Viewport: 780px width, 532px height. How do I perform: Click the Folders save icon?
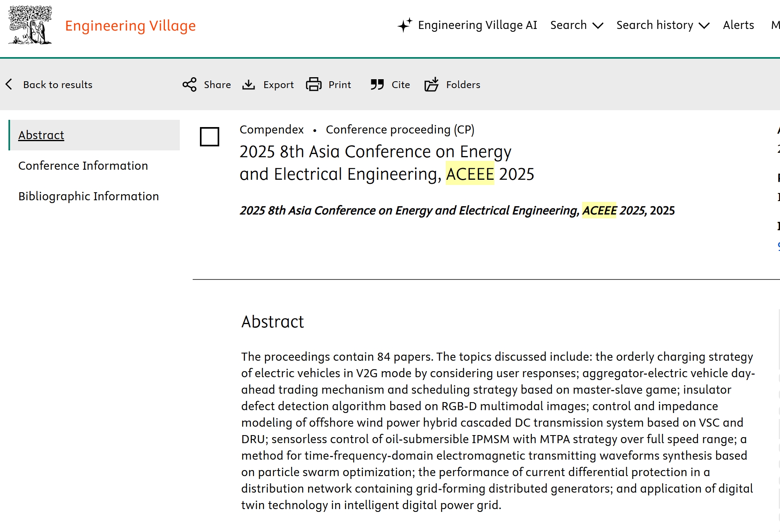click(x=432, y=84)
